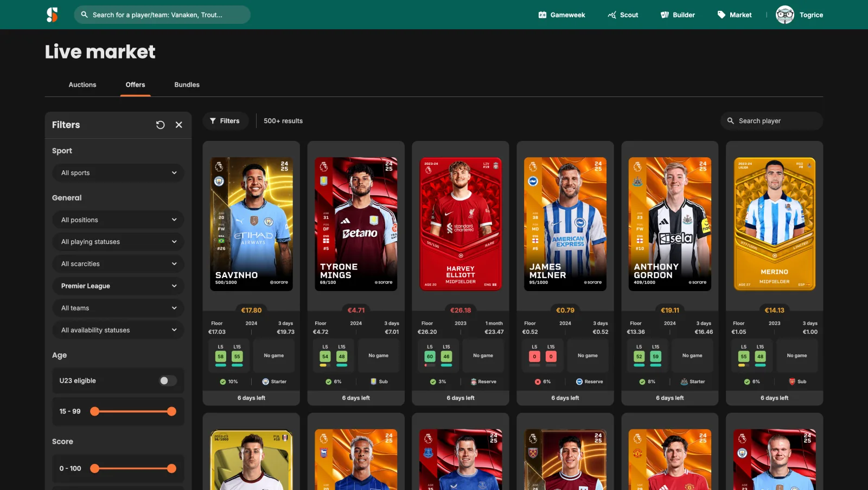868x490 pixels.
Task: Open the Market tag icon
Action: [721, 15]
